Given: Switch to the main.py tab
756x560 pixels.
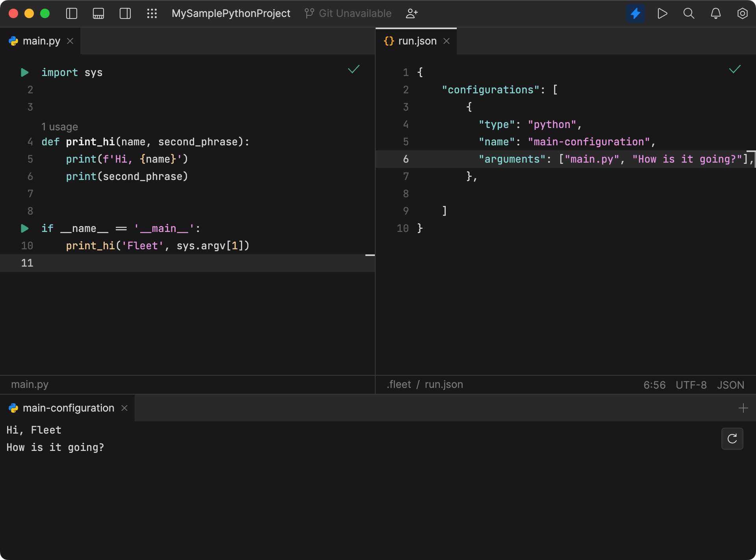Looking at the screenshot, I should [x=41, y=41].
